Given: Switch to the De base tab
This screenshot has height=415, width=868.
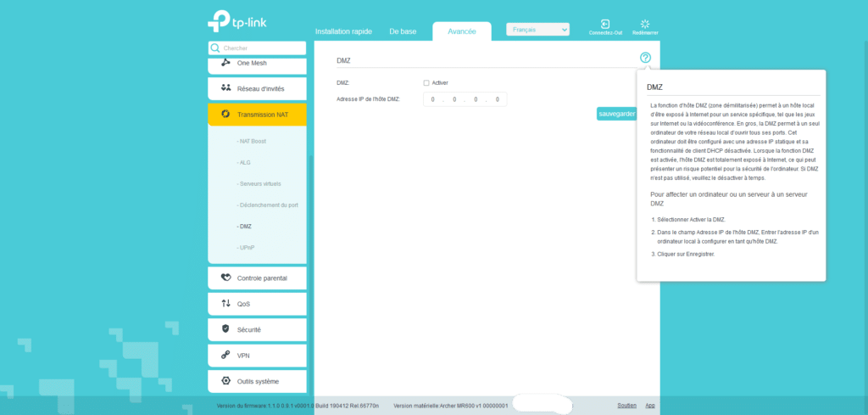Looking at the screenshot, I should click(x=403, y=31).
